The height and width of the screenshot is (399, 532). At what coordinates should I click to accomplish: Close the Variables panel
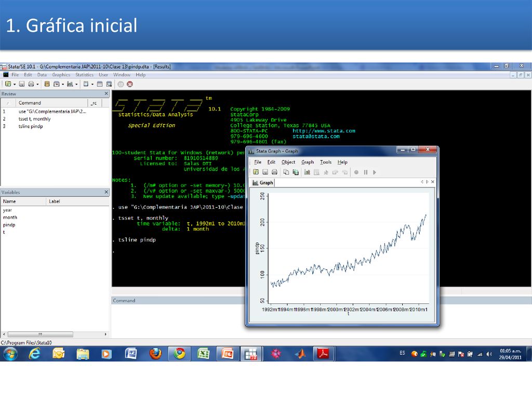106,192
